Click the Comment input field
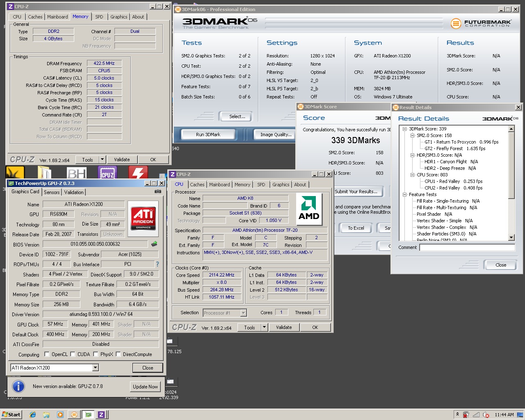Screen dimensions: 525x420 tap(467, 247)
